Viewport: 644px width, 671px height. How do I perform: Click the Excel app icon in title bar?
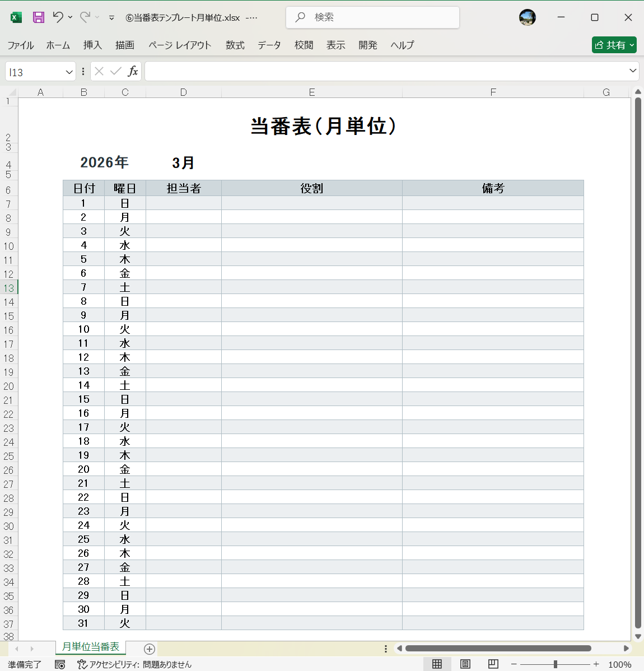16,17
